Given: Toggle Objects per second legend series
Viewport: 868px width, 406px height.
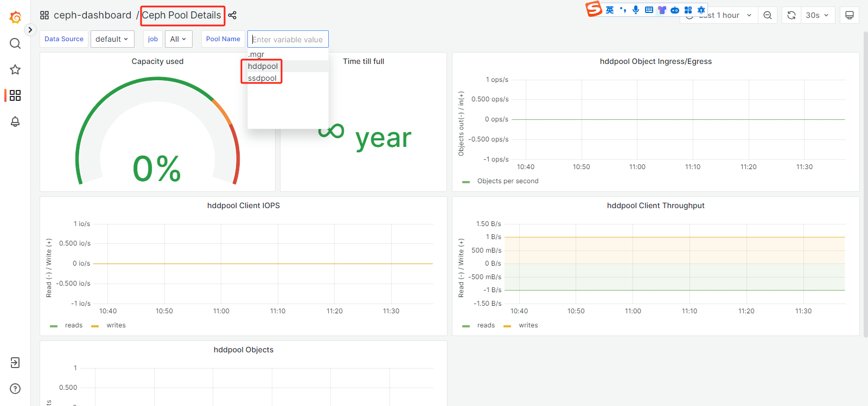Looking at the screenshot, I should pos(508,181).
